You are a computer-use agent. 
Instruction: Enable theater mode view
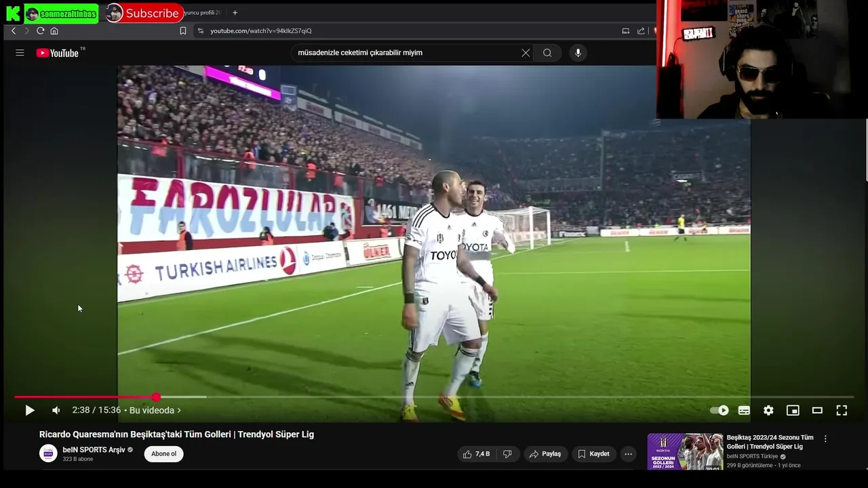[x=817, y=410]
